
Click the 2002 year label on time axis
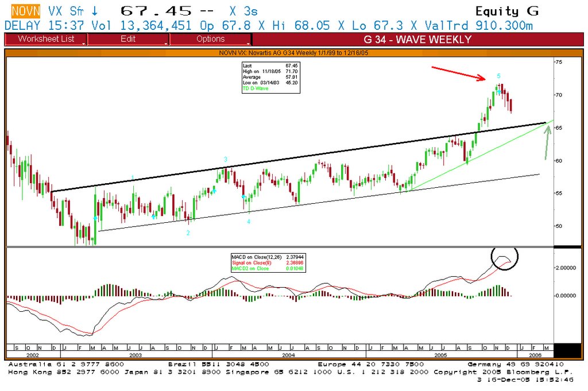[33, 355]
